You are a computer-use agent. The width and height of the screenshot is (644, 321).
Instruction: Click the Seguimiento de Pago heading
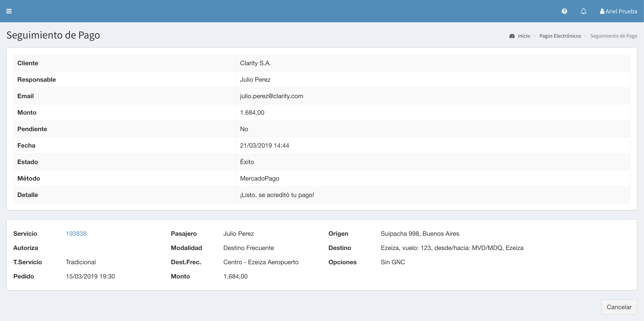(x=53, y=35)
